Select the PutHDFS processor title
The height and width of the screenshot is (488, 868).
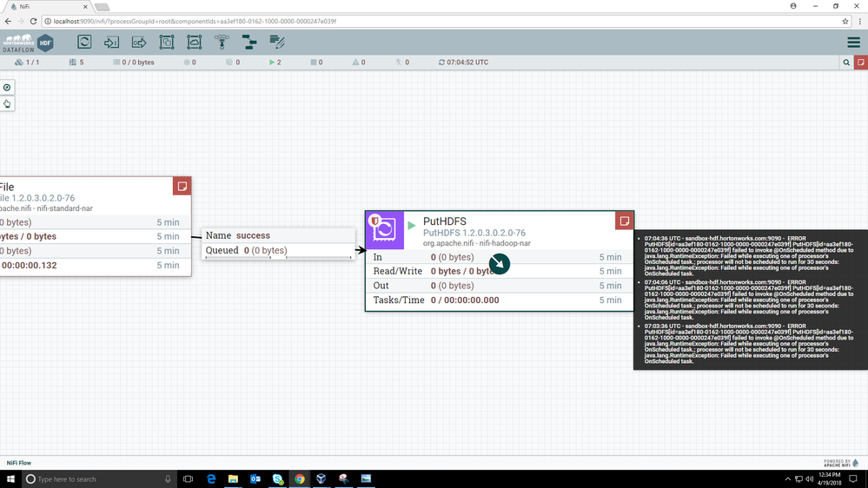(x=444, y=221)
